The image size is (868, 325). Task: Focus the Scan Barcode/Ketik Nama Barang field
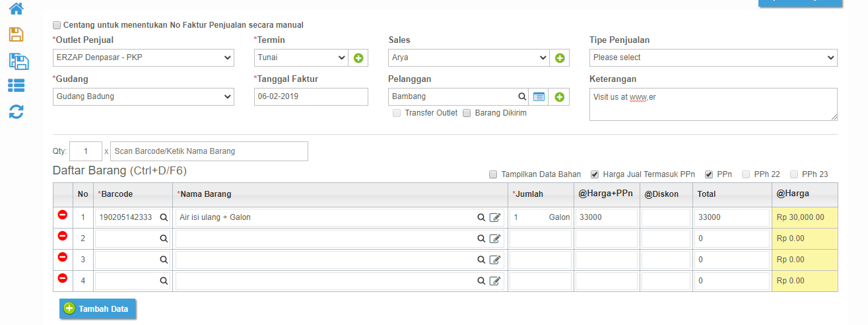click(209, 151)
